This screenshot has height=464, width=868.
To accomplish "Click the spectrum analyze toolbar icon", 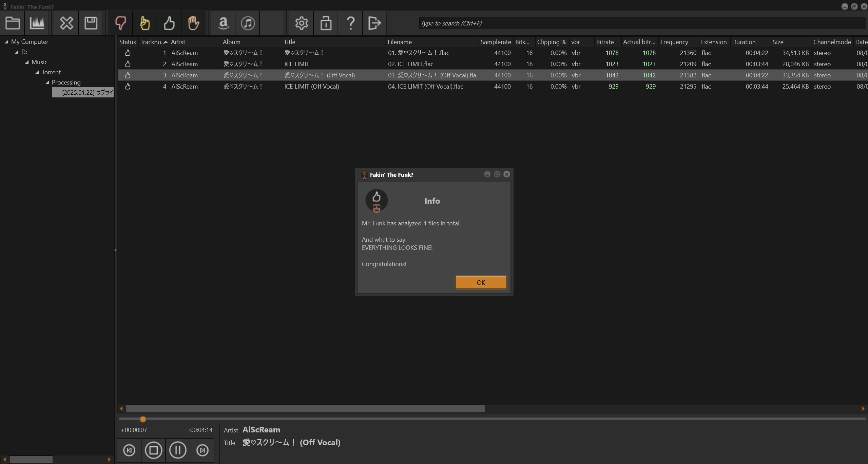I will [37, 23].
